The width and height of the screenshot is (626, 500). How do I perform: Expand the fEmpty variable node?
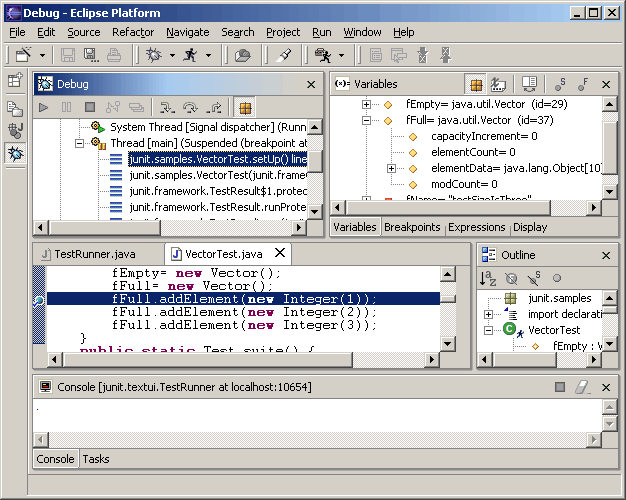tap(367, 104)
